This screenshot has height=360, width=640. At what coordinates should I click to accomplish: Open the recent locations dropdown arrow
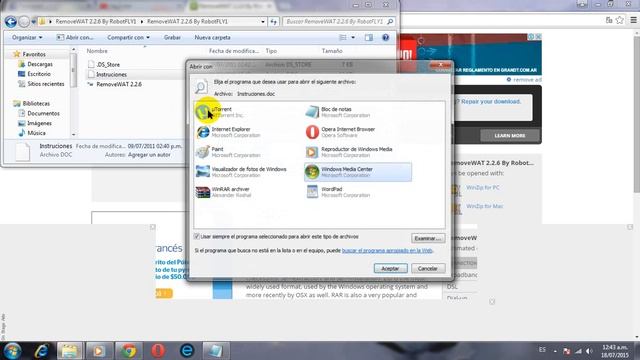pyautogui.click(x=33, y=22)
